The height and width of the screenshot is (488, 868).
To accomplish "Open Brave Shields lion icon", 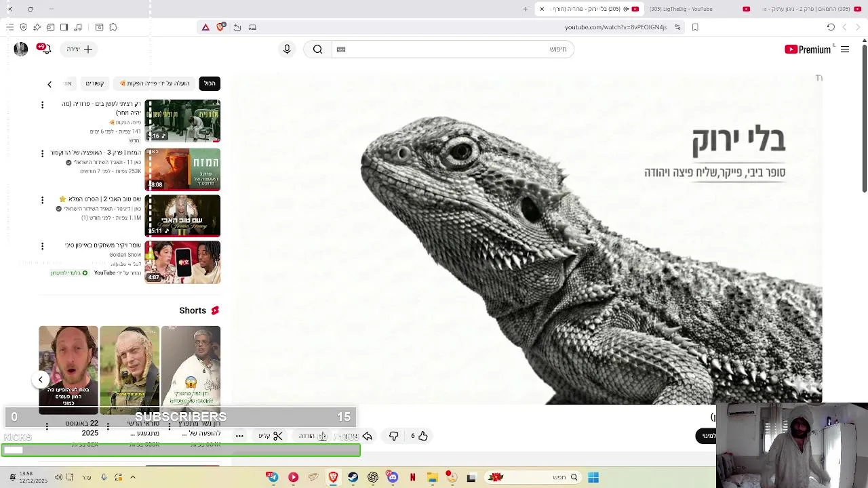I will [220, 27].
